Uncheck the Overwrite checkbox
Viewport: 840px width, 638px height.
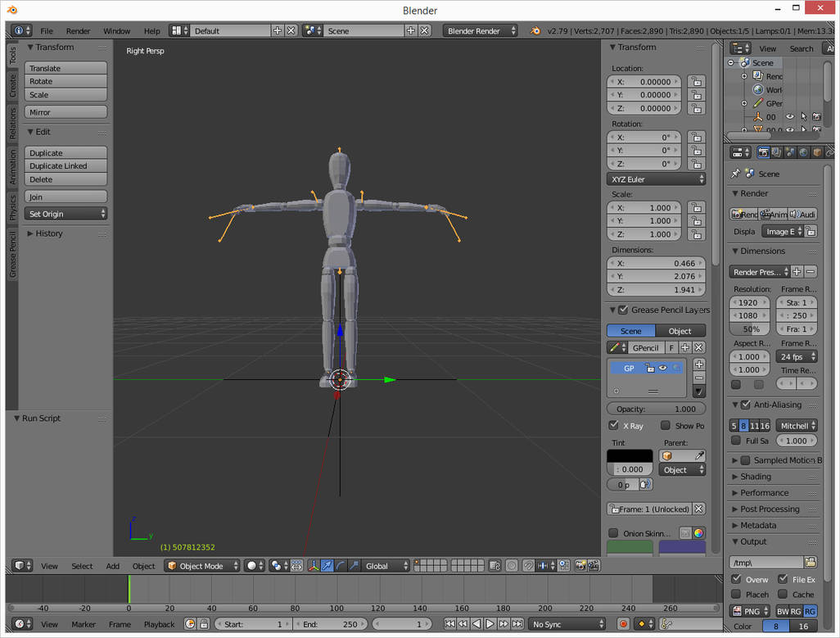click(x=736, y=579)
